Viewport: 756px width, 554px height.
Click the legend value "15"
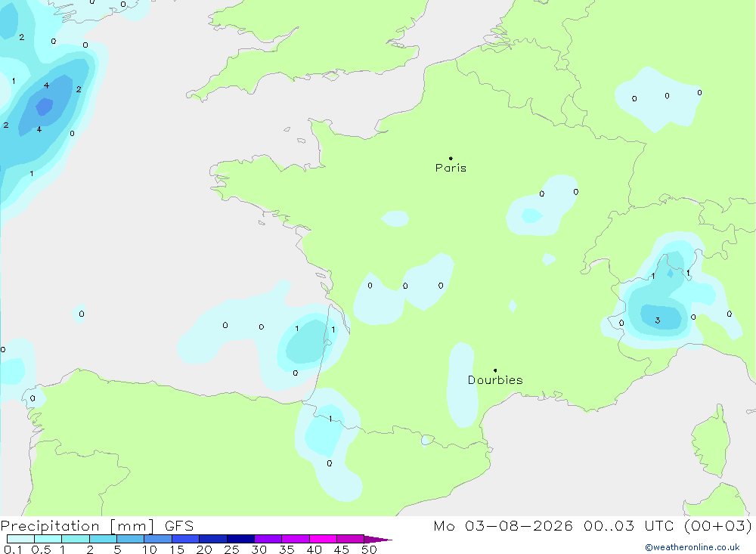(x=177, y=549)
